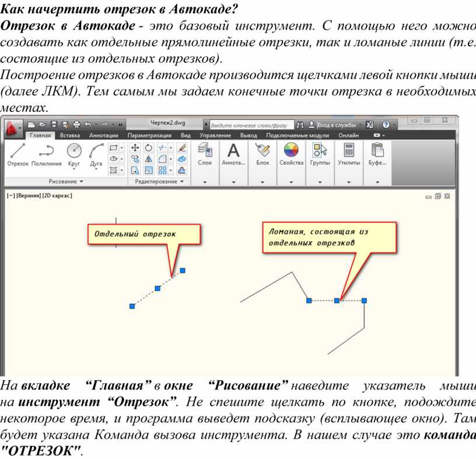Select the Полилиния polyline tool

47,155
